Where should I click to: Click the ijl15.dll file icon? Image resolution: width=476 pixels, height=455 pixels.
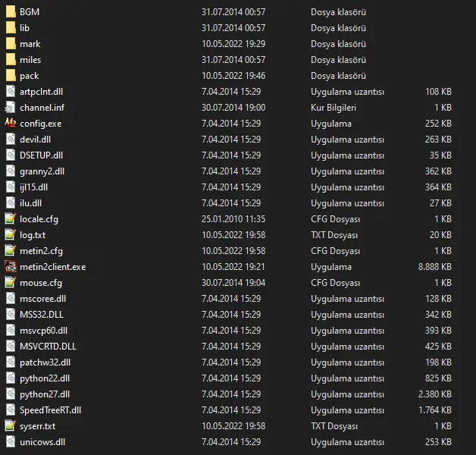pos(11,187)
